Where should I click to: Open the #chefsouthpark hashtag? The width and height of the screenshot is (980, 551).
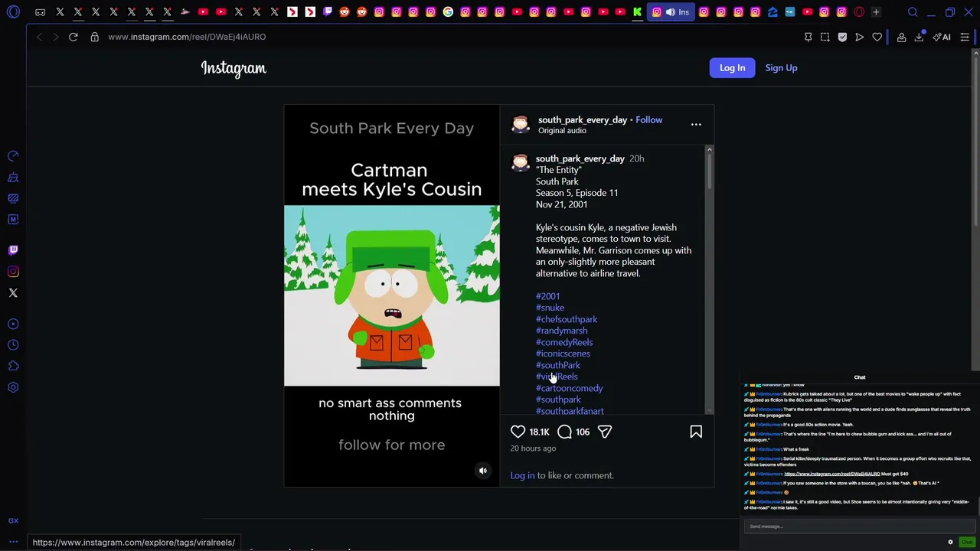(567, 319)
